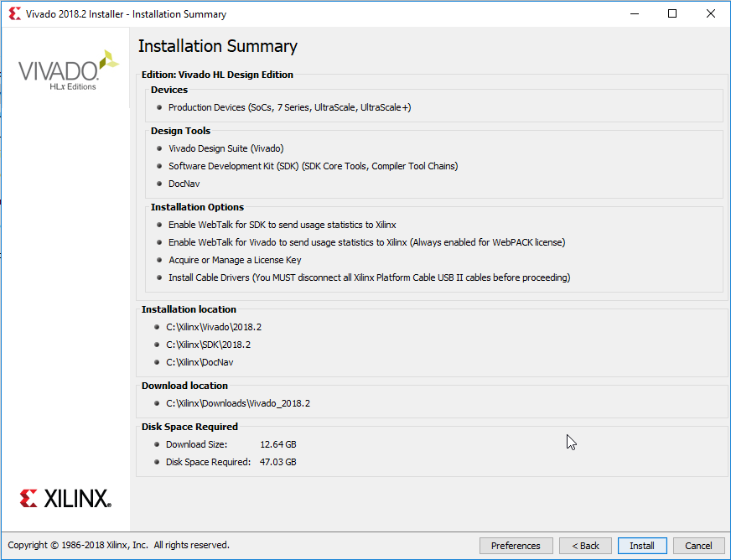731x560 pixels.
Task: Select Acquire or Manage a License Key
Action: (235, 260)
